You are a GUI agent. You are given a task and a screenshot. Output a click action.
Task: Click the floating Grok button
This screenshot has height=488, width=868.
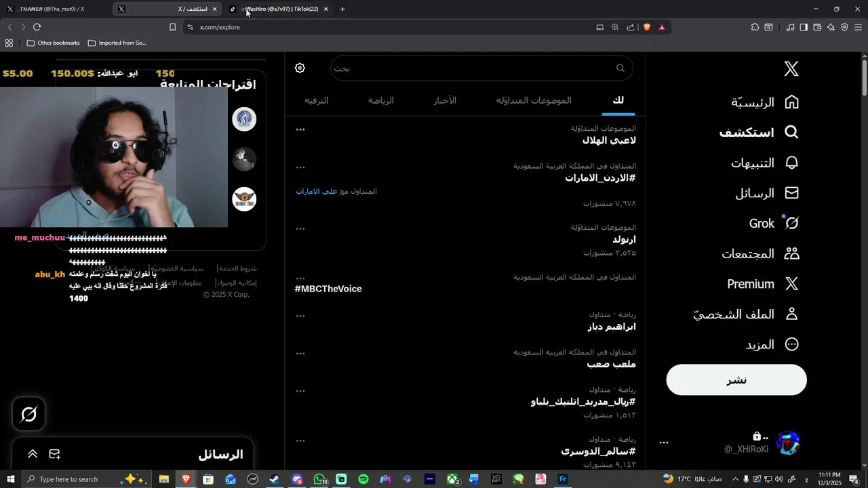[28, 414]
